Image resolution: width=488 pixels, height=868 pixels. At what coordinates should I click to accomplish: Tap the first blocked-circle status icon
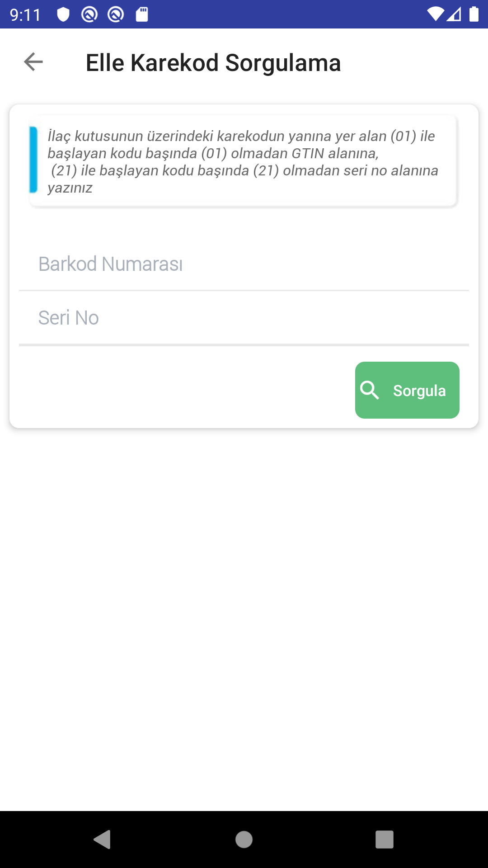tap(89, 14)
